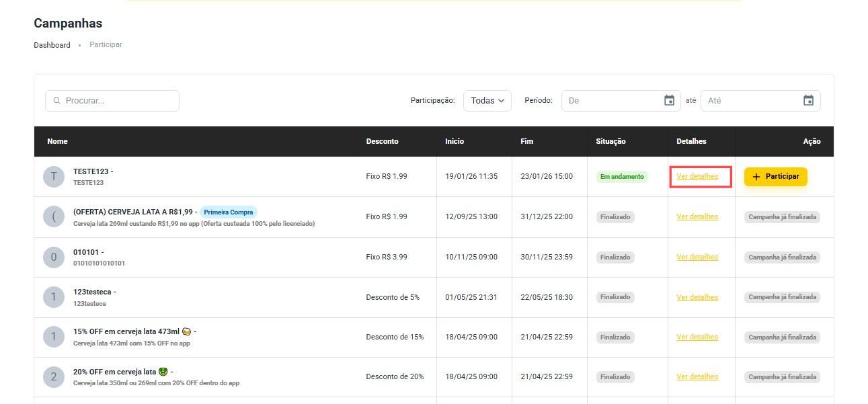This screenshot has width=868, height=404.
Task: Click the Até end date input
Action: (760, 100)
